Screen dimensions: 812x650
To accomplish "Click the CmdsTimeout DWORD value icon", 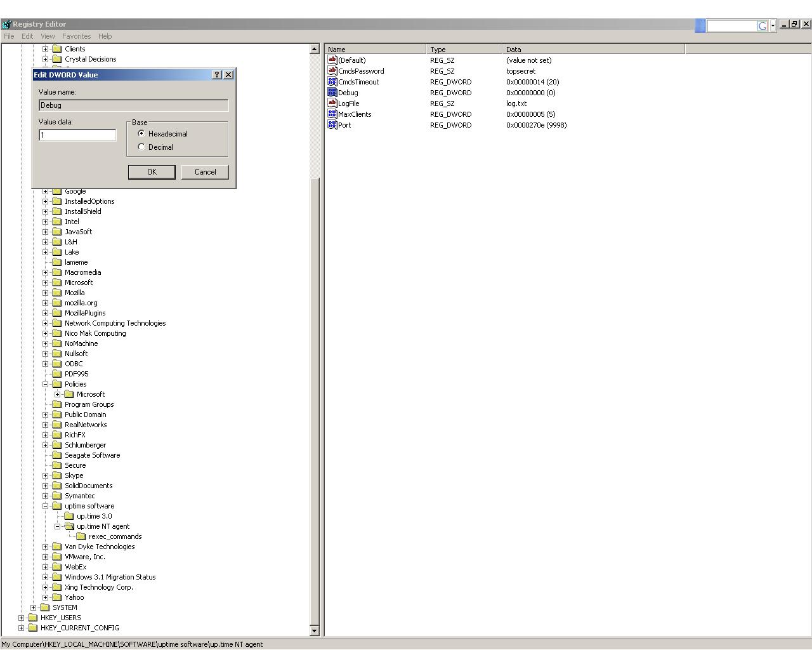I will [x=332, y=82].
